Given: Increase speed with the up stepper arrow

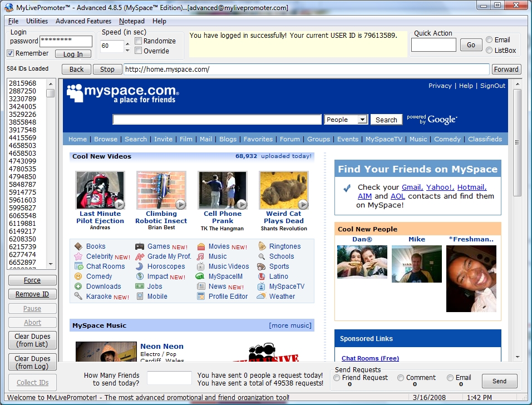Looking at the screenshot, I should (x=127, y=44).
